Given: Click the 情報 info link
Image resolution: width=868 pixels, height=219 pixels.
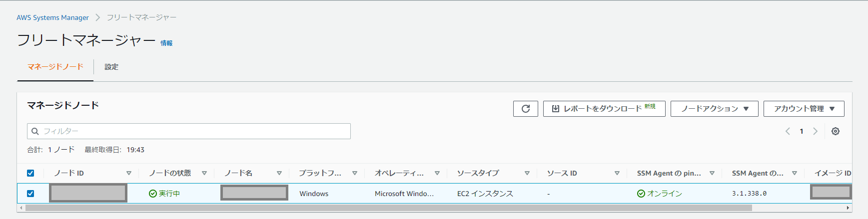Looking at the screenshot, I should tap(166, 43).
